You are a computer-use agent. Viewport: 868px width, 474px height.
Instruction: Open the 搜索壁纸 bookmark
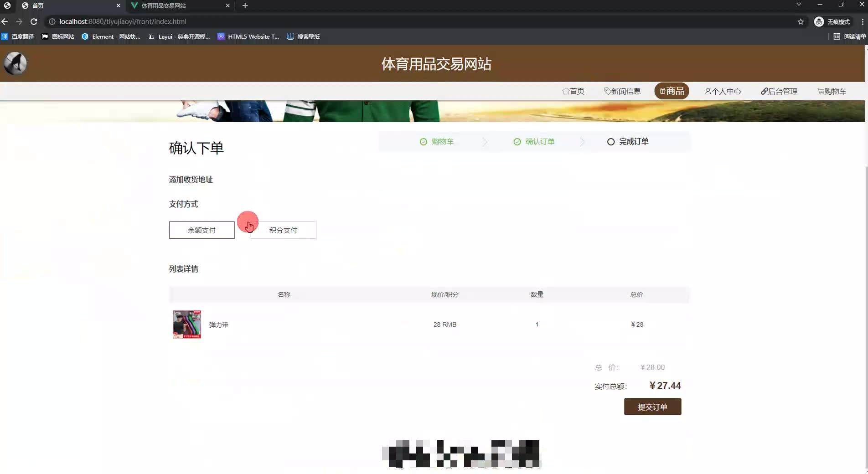point(303,36)
